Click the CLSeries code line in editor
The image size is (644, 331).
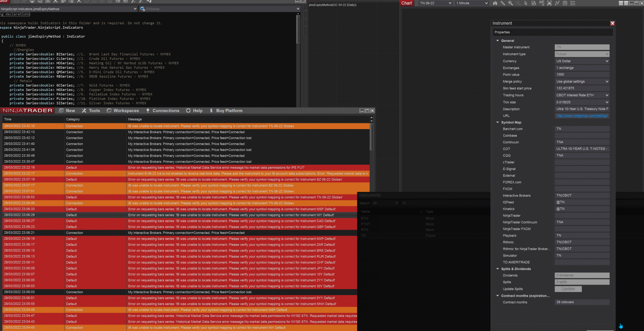[75, 59]
